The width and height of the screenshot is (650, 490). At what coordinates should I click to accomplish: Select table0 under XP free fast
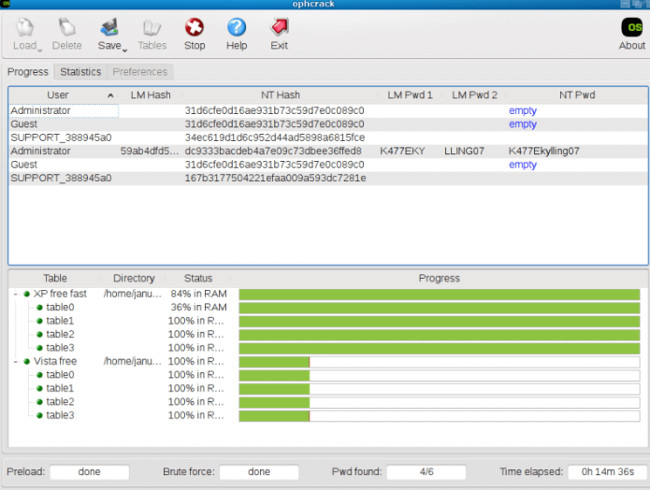[60, 308]
